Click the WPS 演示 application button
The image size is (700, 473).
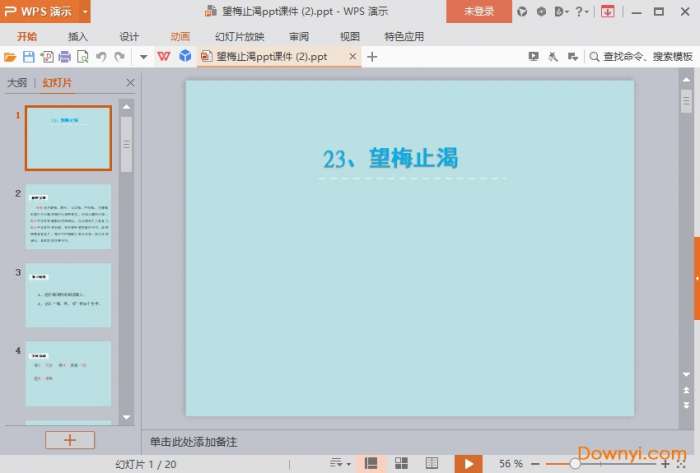39,12
